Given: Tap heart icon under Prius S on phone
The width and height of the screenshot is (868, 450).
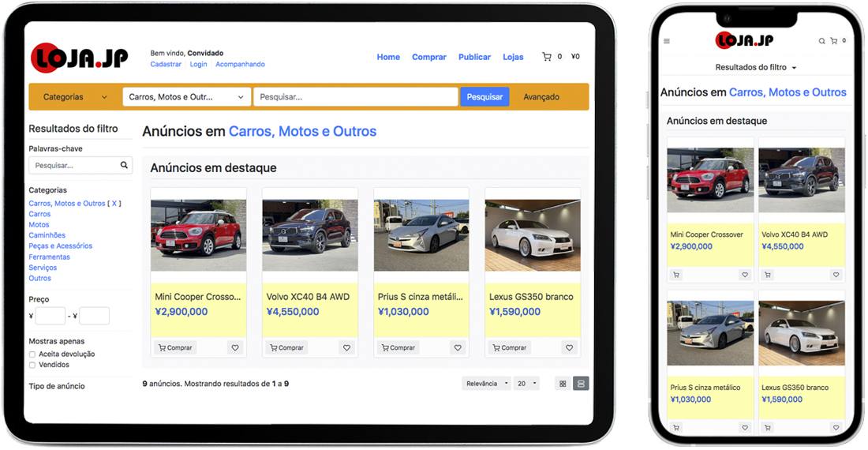Looking at the screenshot, I should click(745, 427).
